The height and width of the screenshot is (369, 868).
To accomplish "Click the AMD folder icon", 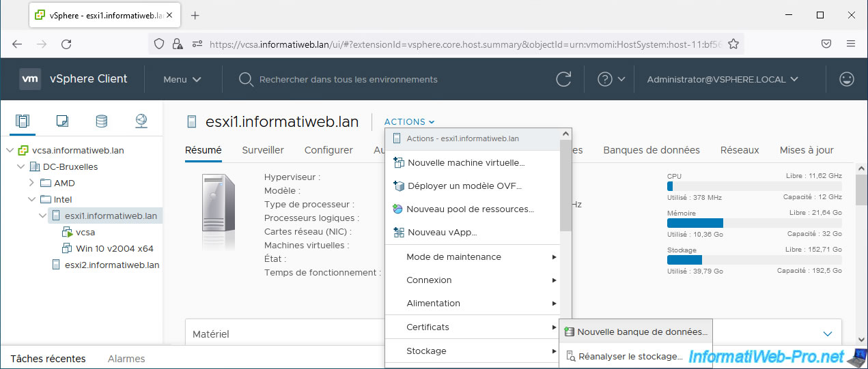I will click(46, 183).
